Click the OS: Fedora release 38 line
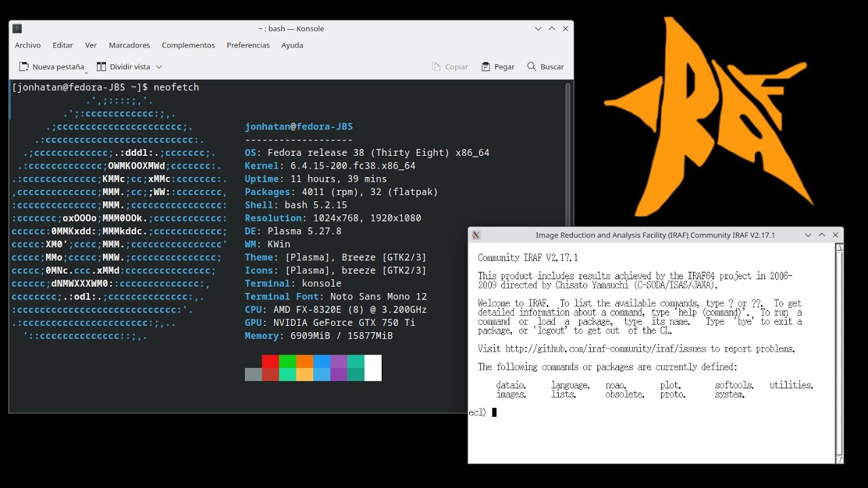Image resolution: width=868 pixels, height=488 pixels. tap(367, 153)
